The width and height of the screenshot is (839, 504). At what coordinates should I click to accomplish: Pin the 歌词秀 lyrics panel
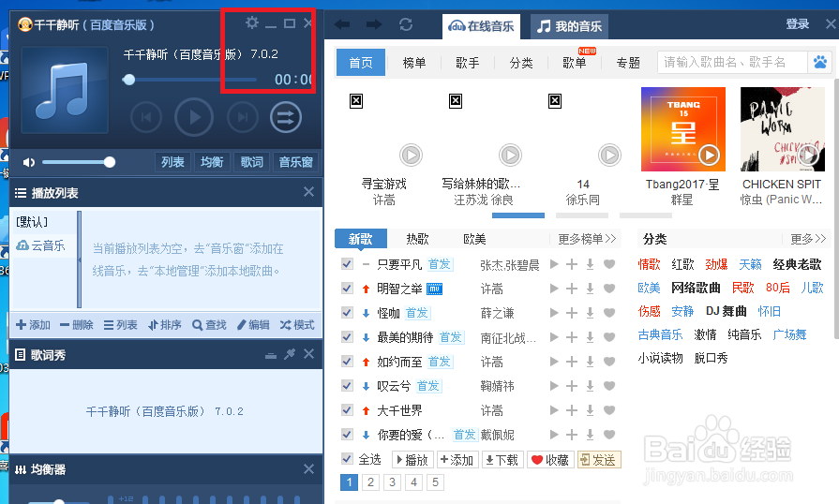point(290,354)
